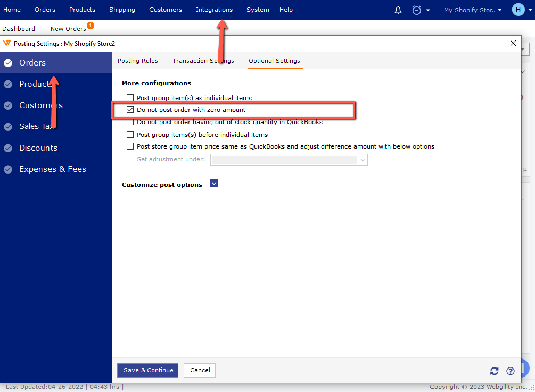
Task: Open the Products top menu
Action: (x=82, y=10)
